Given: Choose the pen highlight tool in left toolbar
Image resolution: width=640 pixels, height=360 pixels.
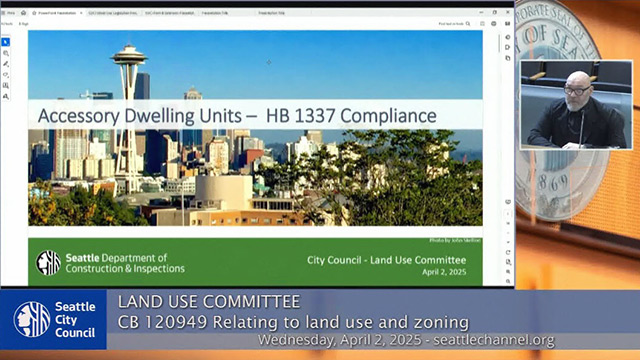Looking at the screenshot, I should (6, 64).
